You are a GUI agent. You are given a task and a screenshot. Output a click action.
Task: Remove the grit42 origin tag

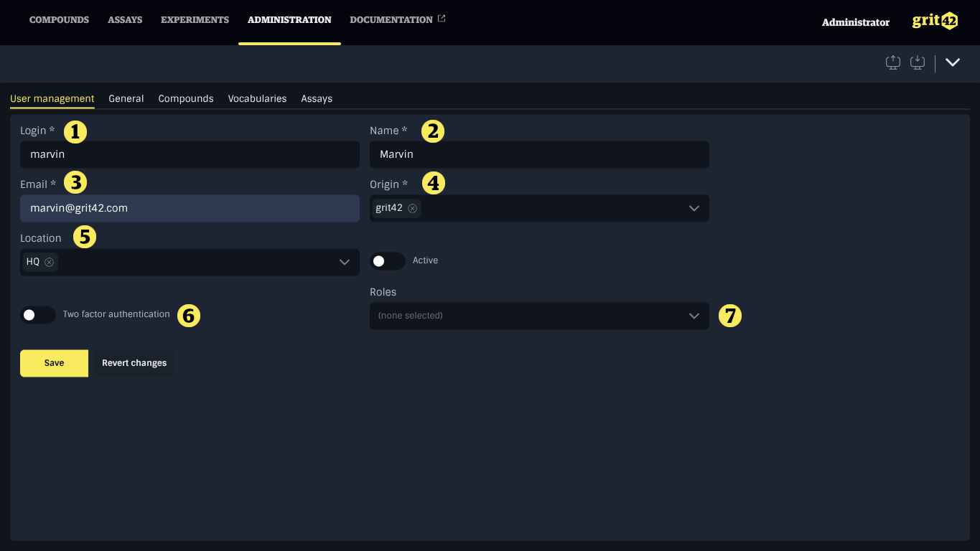tap(412, 208)
